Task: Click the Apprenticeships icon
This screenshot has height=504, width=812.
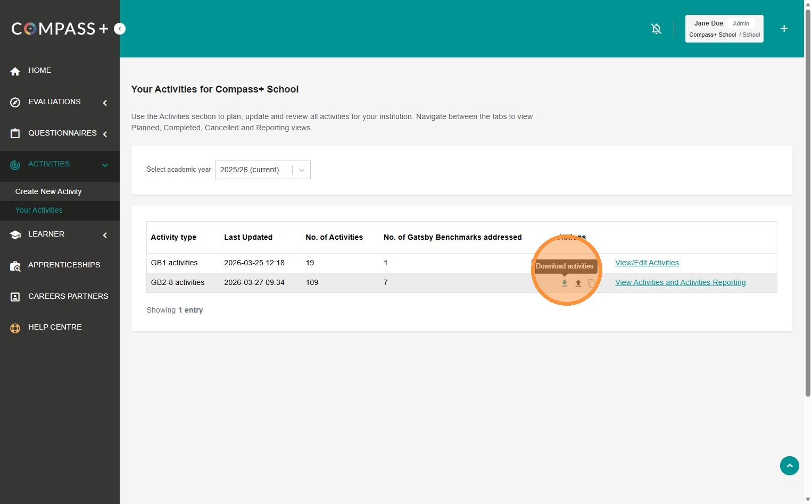Action: [15, 266]
